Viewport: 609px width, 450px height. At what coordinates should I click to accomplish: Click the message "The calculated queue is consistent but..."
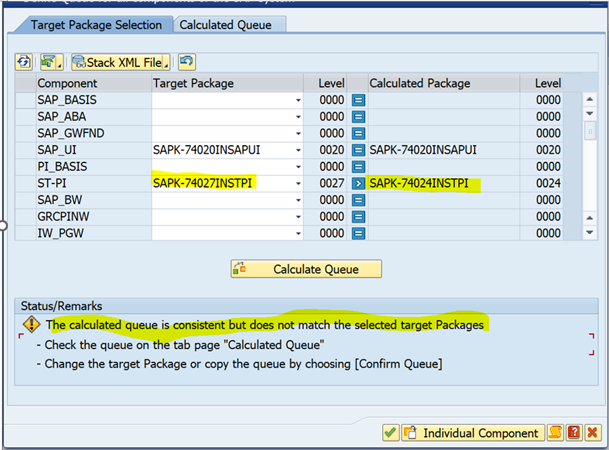[265, 325]
